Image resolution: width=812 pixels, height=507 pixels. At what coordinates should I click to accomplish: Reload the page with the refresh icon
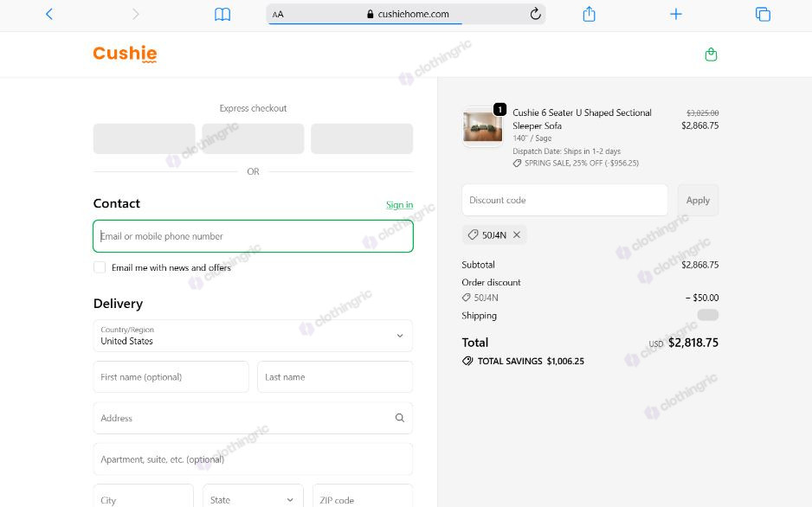click(x=536, y=14)
